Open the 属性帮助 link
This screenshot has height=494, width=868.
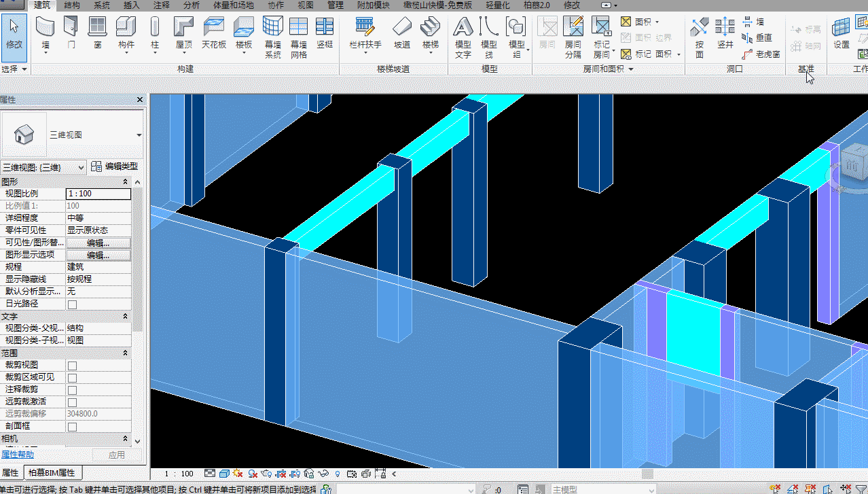tap(17, 455)
